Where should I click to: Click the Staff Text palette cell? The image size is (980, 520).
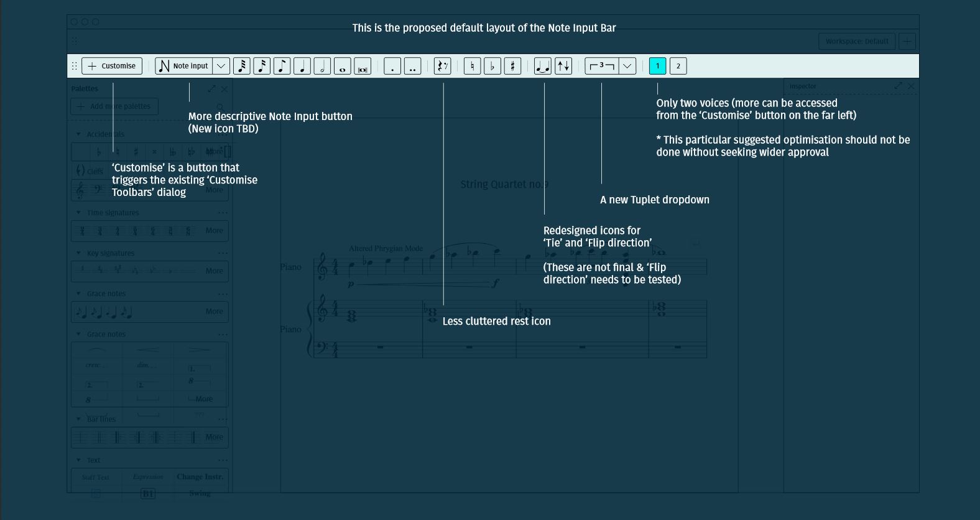96,478
